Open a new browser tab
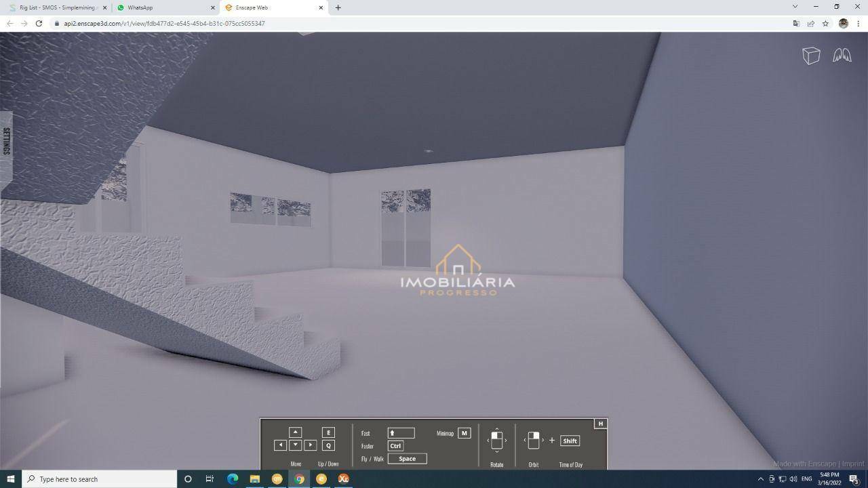 click(338, 7)
